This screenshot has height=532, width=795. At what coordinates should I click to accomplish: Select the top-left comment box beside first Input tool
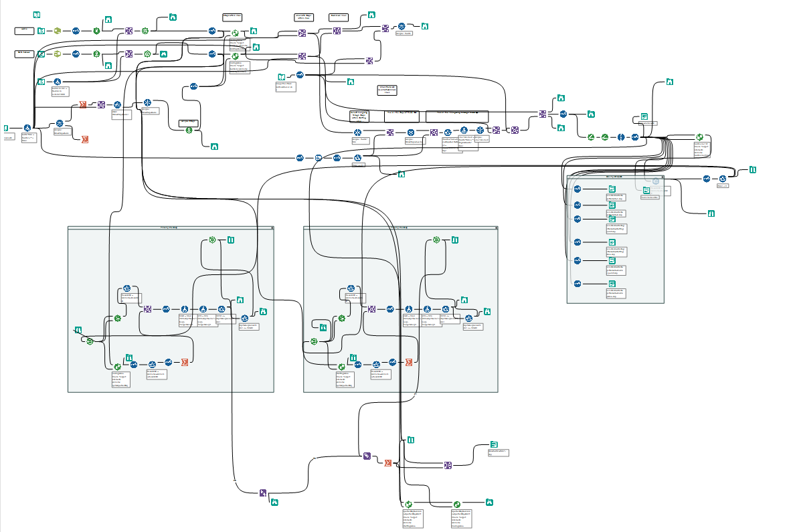click(x=24, y=31)
